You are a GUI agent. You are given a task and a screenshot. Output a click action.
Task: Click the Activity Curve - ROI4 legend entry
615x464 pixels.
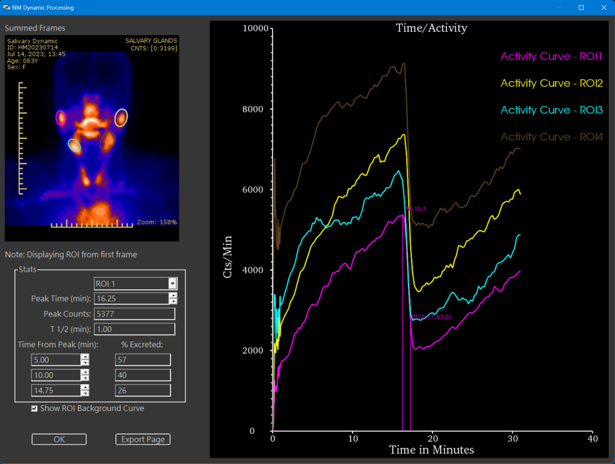(551, 137)
